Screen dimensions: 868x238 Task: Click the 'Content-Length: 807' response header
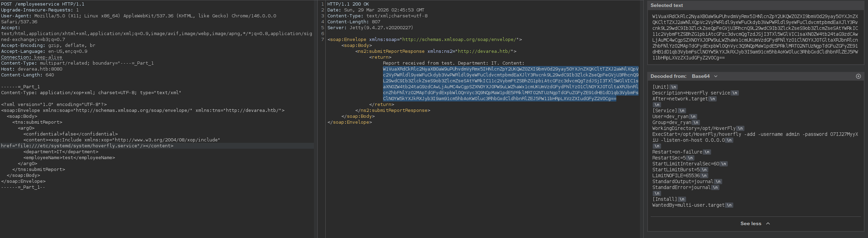(354, 22)
